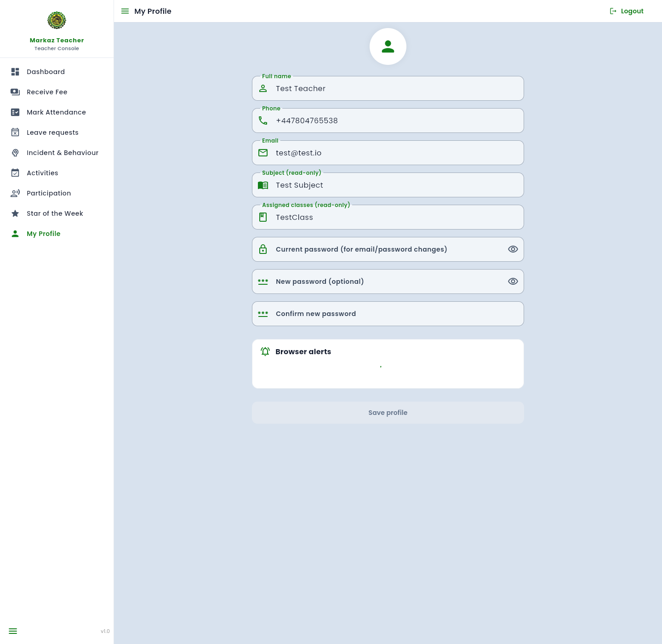Click the Browser alerts bell icon
662x644 pixels.
[x=265, y=351]
